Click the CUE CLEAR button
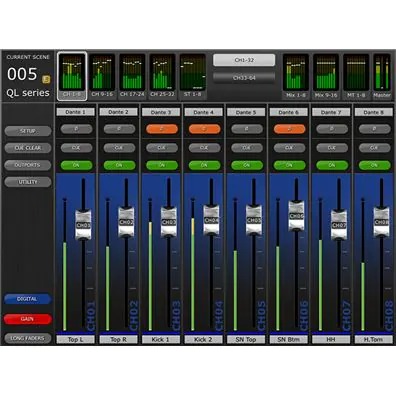This screenshot has width=396, height=396. pos(28,148)
